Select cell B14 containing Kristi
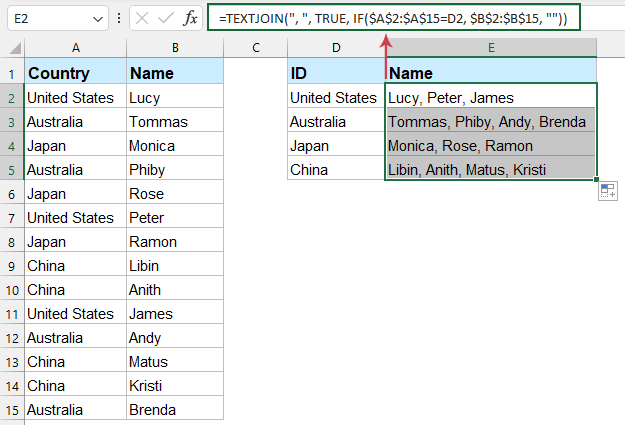Viewport: 625px width, 425px height. (x=175, y=384)
